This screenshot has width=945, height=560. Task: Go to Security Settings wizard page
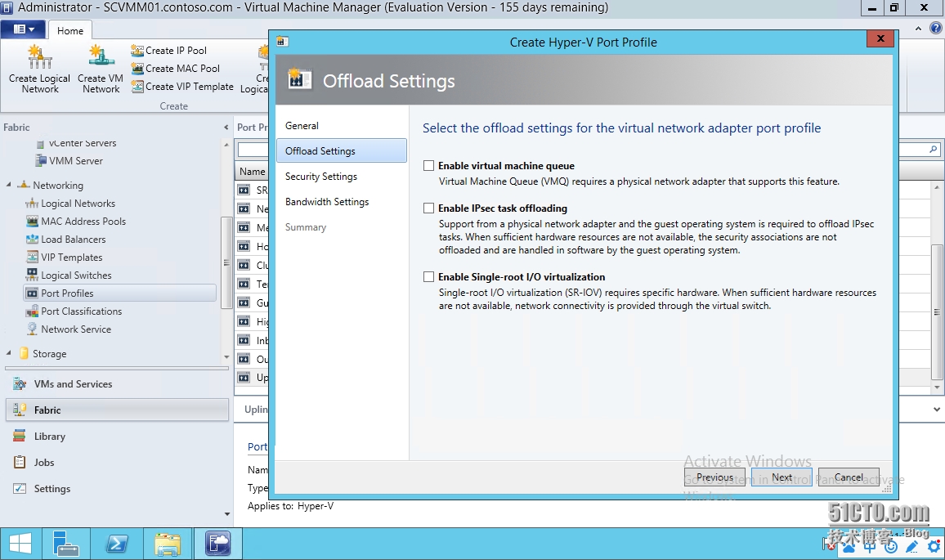pyautogui.click(x=321, y=176)
